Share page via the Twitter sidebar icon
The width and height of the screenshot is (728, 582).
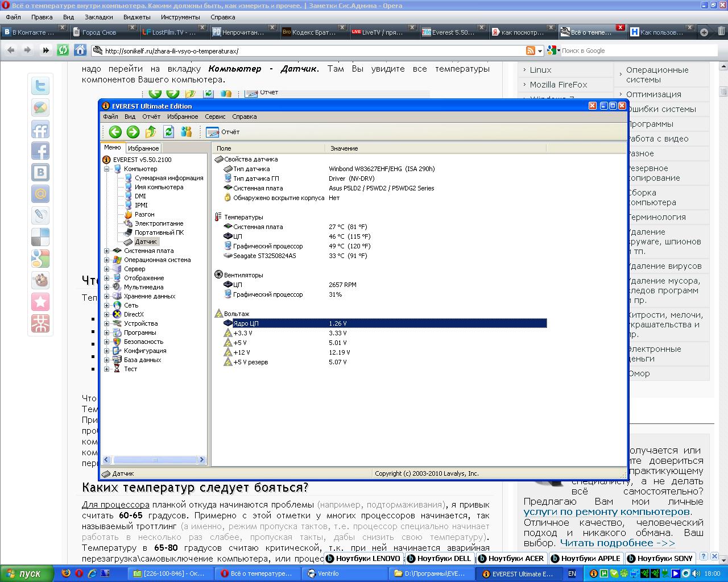click(40, 86)
